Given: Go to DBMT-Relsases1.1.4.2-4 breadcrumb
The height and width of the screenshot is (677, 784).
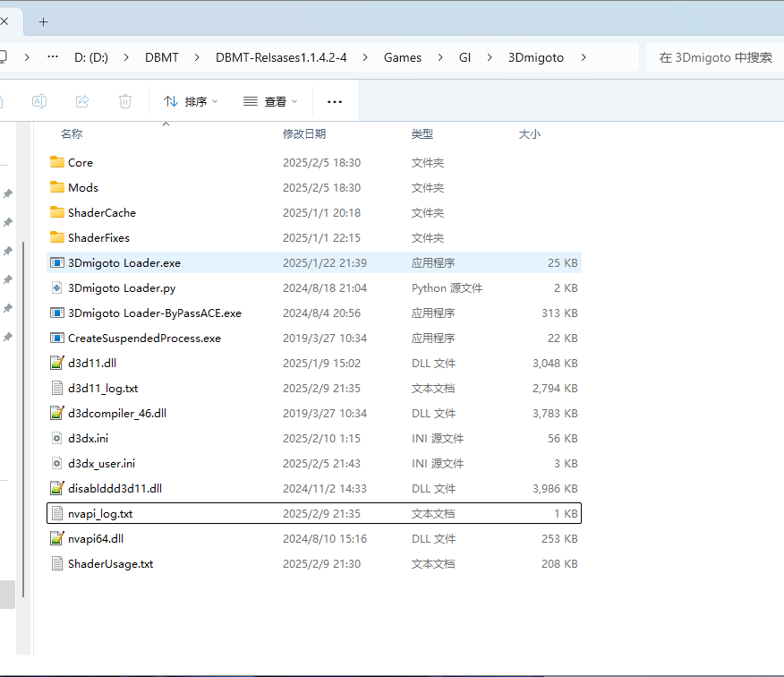Looking at the screenshot, I should 281,57.
